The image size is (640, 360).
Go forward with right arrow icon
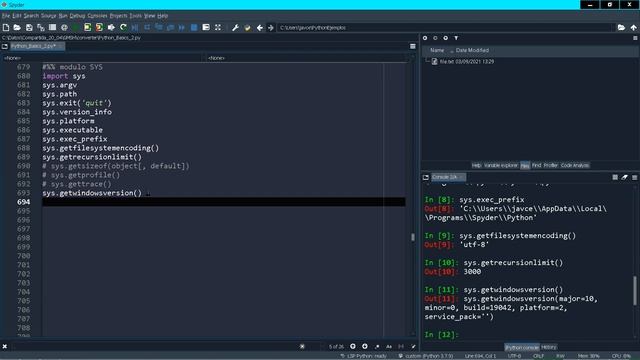[271, 27]
